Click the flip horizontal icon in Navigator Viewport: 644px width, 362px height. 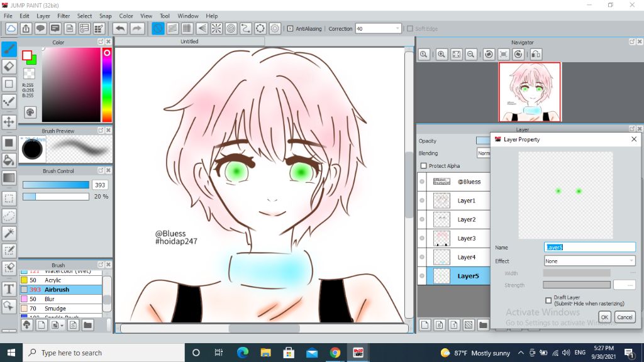pyautogui.click(x=536, y=54)
